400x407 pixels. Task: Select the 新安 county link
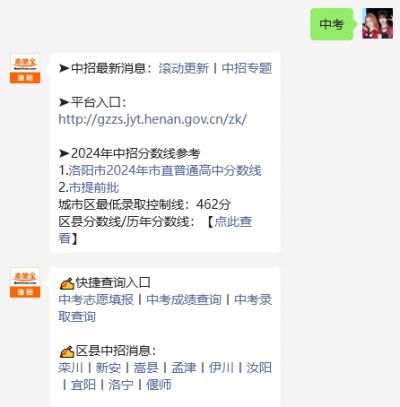tap(108, 368)
